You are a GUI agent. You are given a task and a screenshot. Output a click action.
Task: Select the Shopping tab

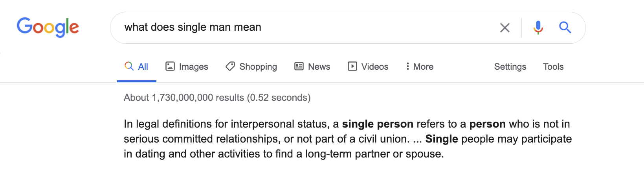(x=258, y=67)
